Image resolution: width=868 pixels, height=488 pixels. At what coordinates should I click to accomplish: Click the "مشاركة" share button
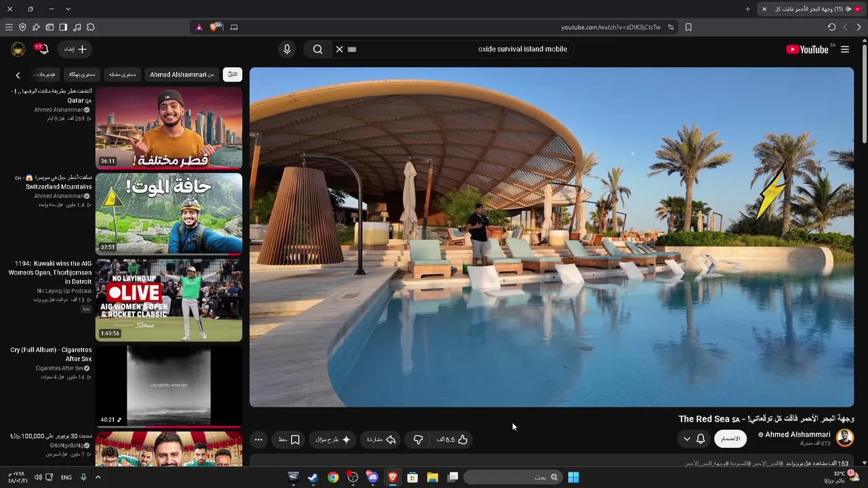pos(381,440)
